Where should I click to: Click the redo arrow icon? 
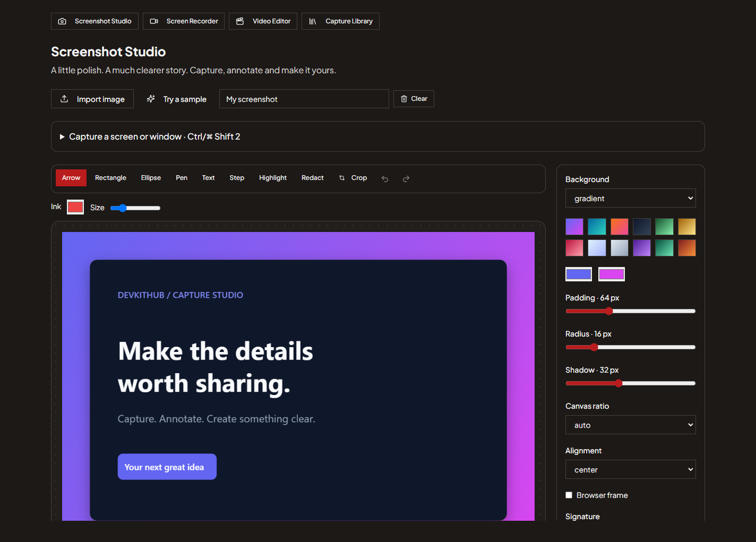point(406,179)
